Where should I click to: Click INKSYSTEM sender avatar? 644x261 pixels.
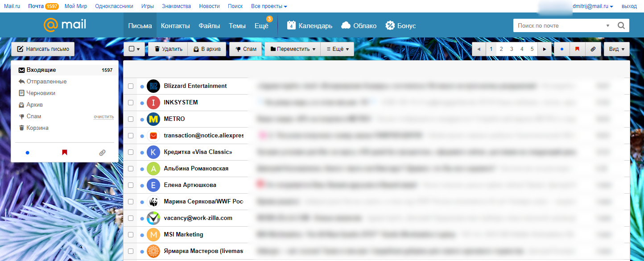(153, 103)
